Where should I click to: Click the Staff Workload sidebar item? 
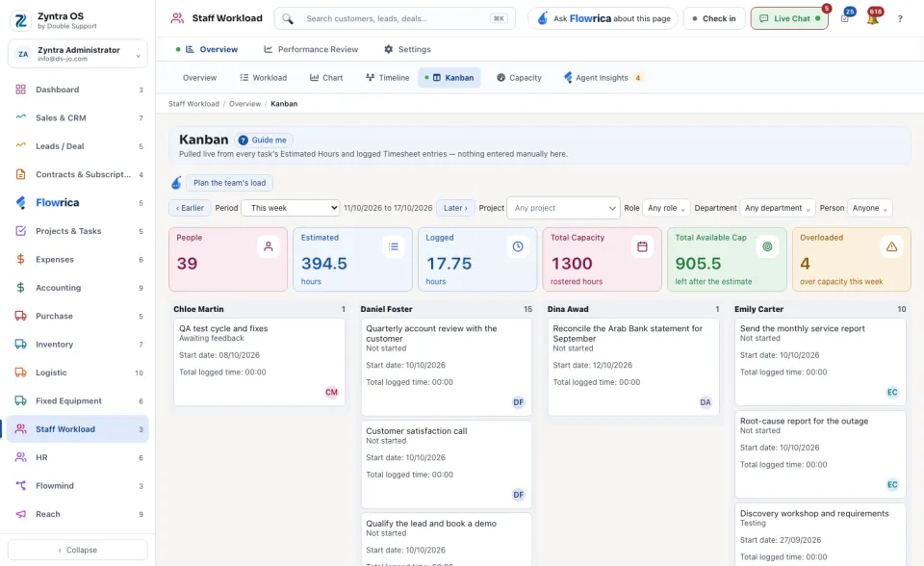(x=78, y=428)
